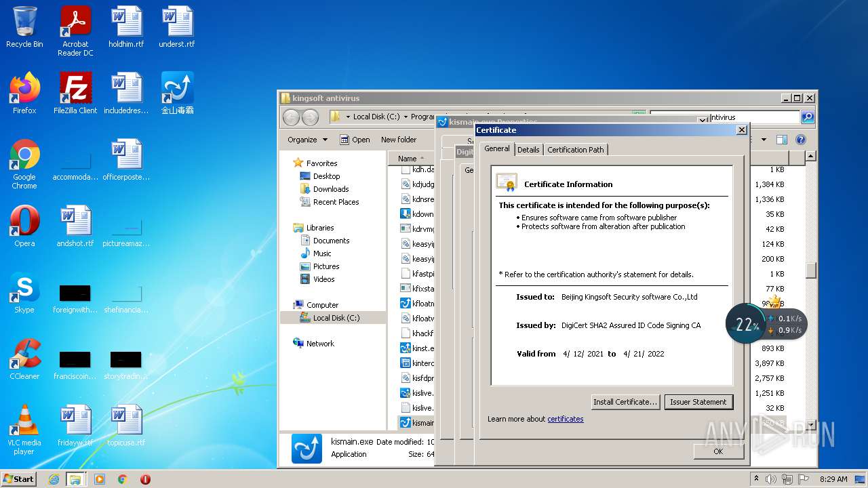
Task: Open the FileZilla Client desktop shortcut
Action: coord(75,94)
